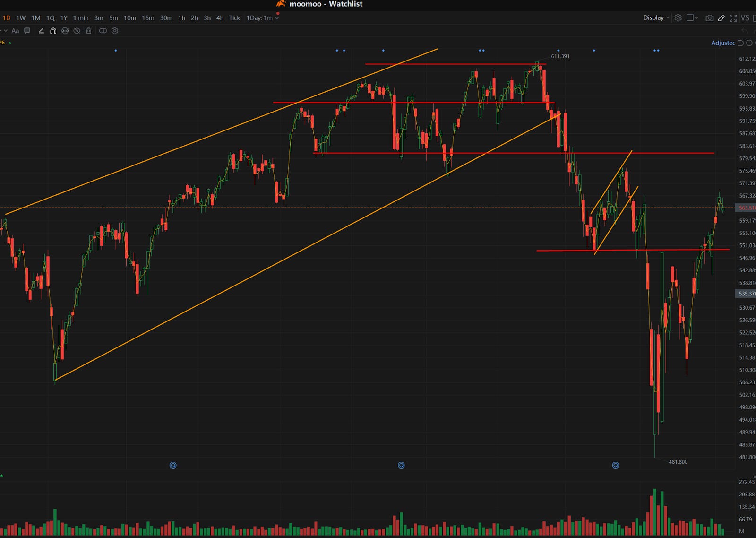Open the VS comparison tool

pos(745,18)
